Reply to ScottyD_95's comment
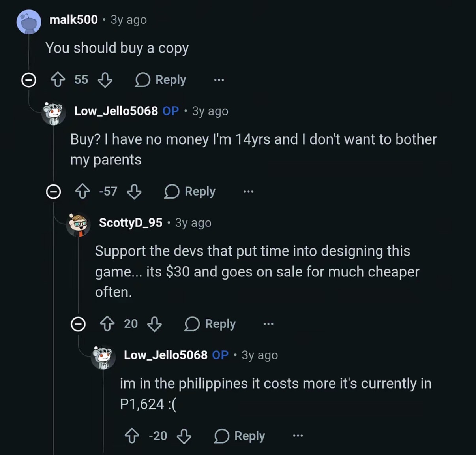Viewport: 476px width, 455px height. point(210,324)
